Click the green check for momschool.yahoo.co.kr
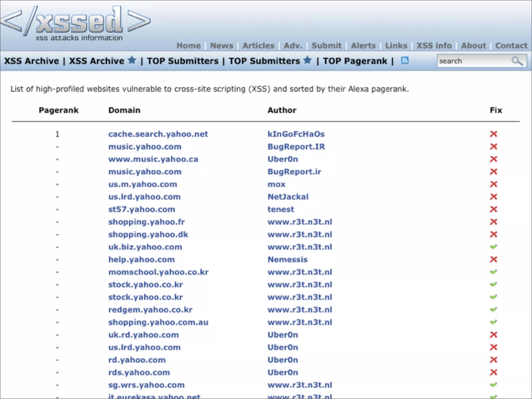532x399 pixels. coord(493,272)
